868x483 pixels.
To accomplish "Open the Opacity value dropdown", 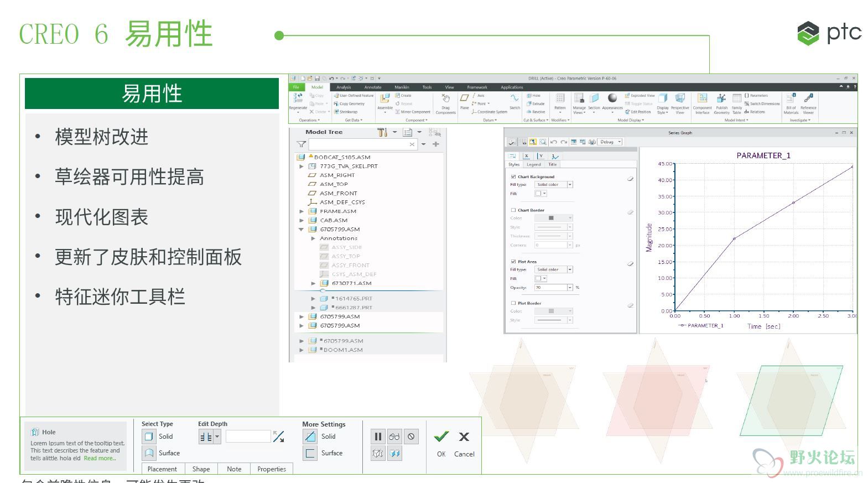I will (x=570, y=288).
